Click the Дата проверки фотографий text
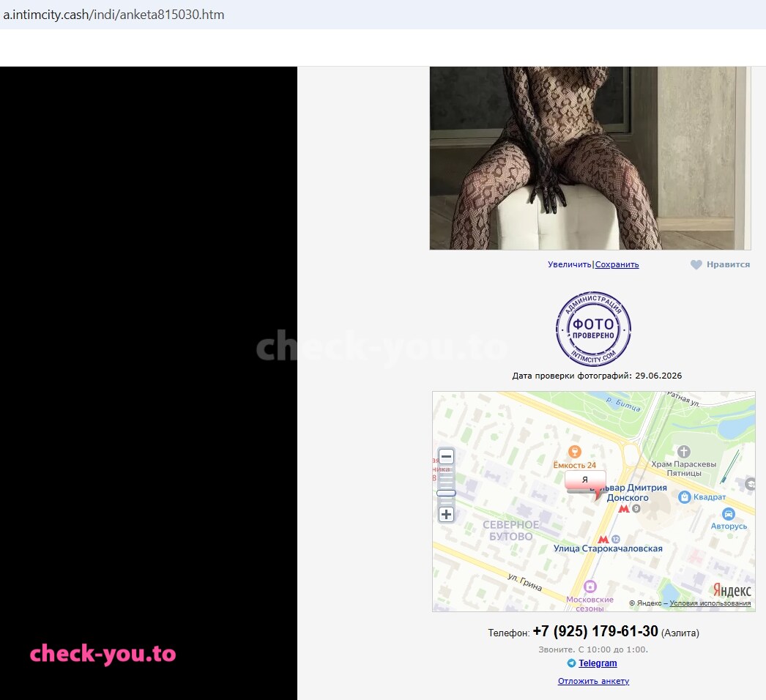Viewport: 766px width, 700px height. click(597, 376)
